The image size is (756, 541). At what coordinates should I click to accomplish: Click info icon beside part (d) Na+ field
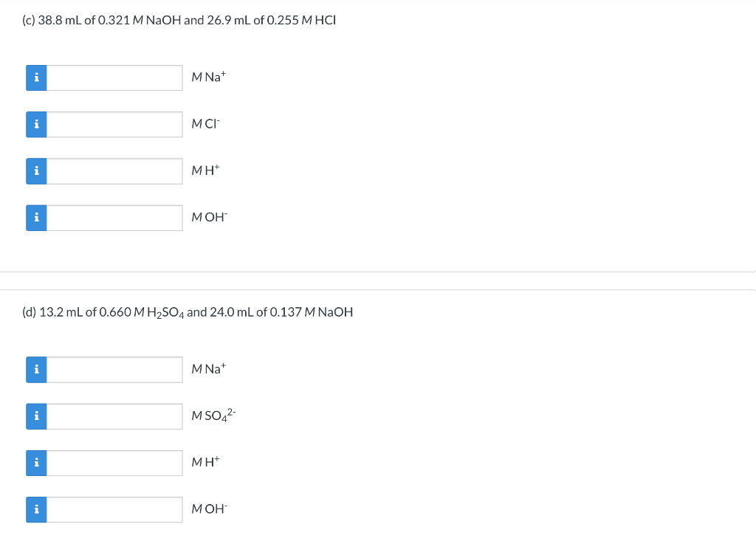tap(36, 370)
